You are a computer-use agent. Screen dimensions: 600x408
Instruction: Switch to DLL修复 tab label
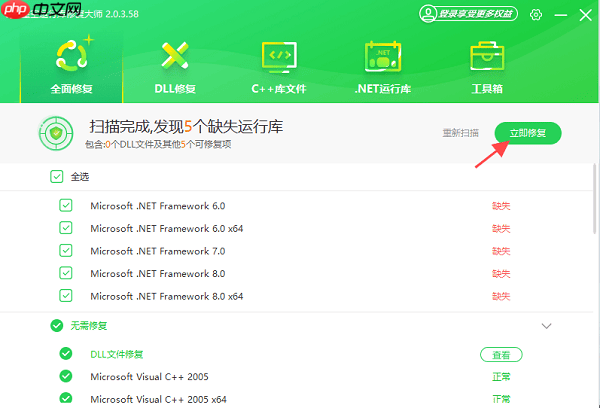(175, 89)
